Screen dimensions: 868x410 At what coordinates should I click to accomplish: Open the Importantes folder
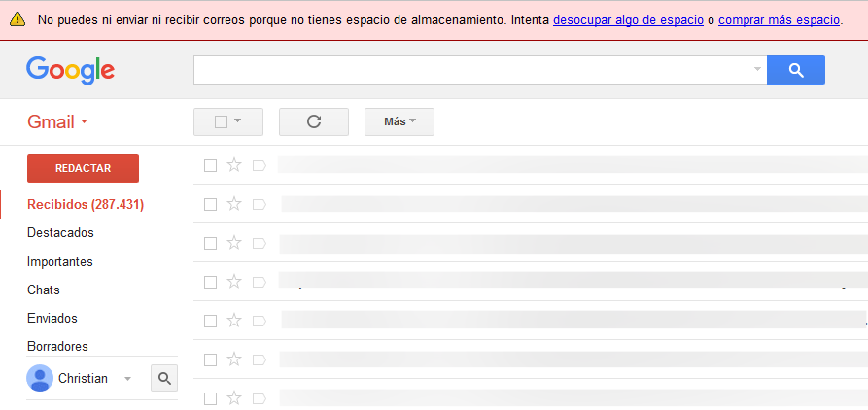[60, 261]
